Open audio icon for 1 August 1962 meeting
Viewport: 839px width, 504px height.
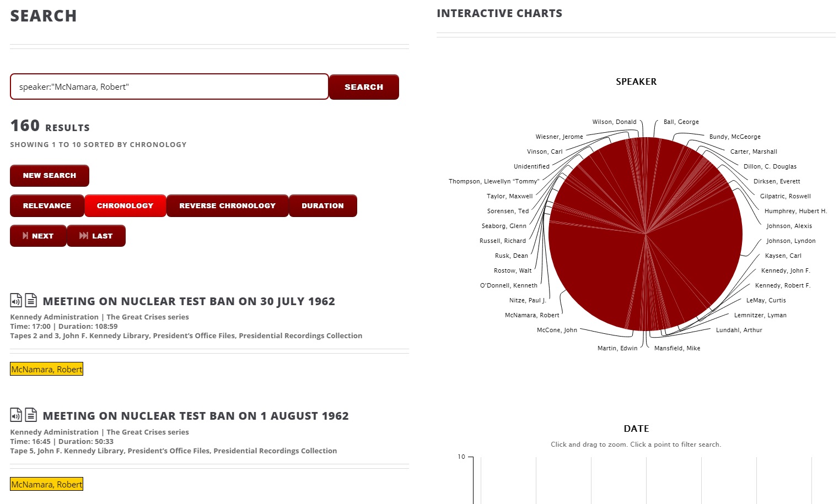(x=16, y=415)
